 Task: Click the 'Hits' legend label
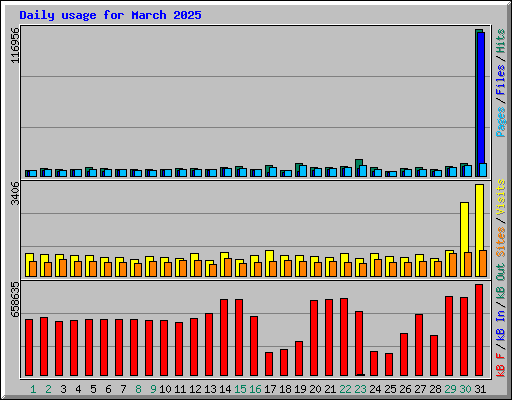click(501, 41)
